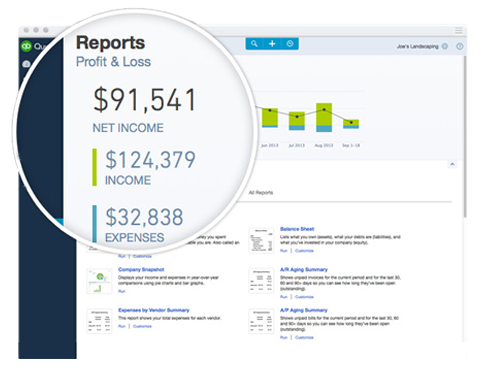The image size is (482, 369).
Task: Click the $91,541 net income figure
Action: click(144, 99)
